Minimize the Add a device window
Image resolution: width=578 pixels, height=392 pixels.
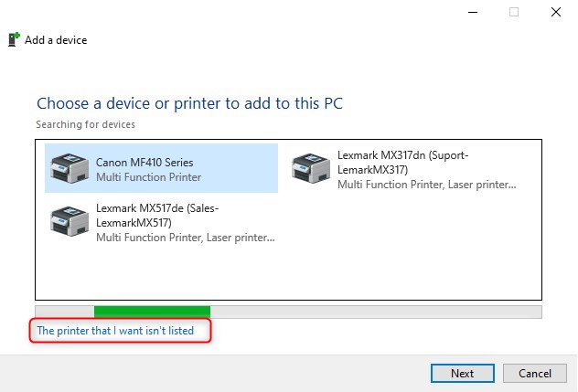[x=473, y=12]
